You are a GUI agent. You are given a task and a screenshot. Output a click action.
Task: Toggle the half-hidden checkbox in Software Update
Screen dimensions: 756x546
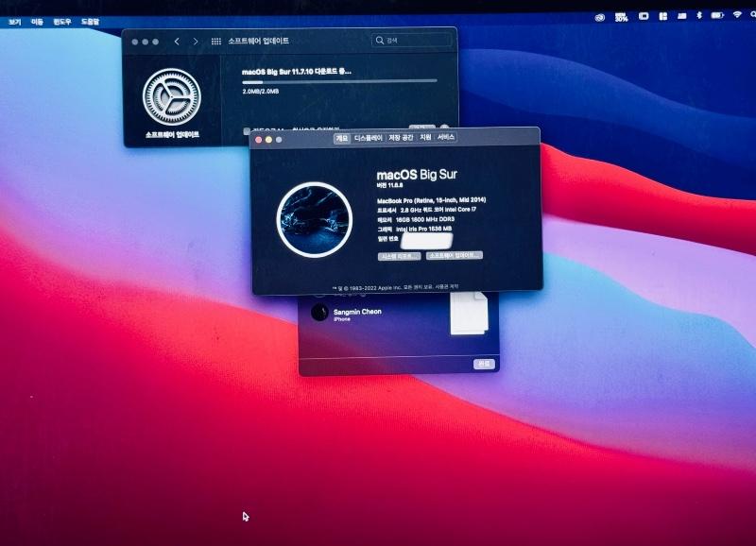pyautogui.click(x=247, y=131)
